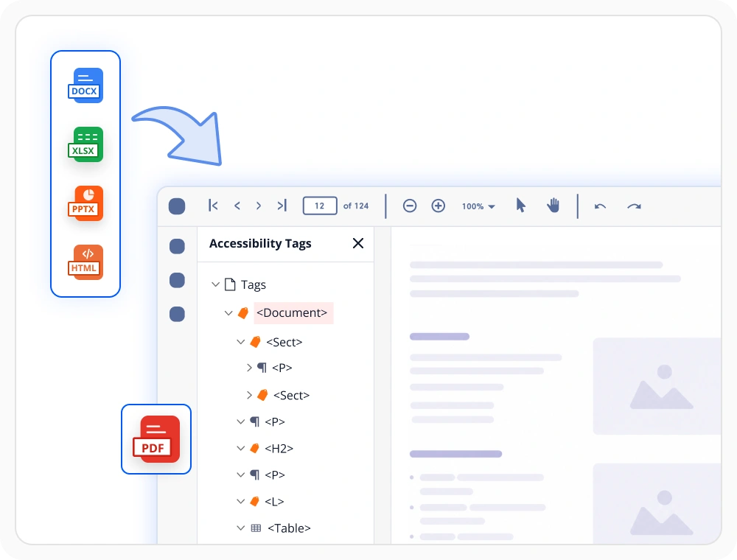Click the red PDF file icon

(x=156, y=439)
